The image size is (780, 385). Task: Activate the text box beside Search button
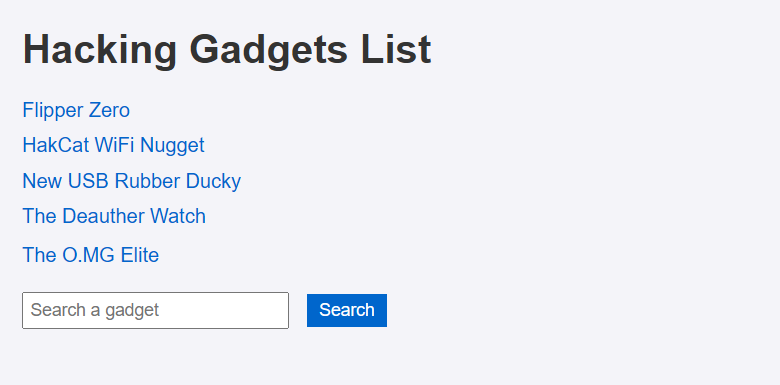pyautogui.click(x=155, y=310)
